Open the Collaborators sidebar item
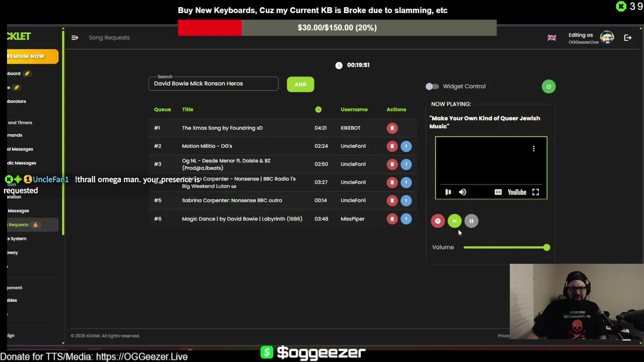Image resolution: width=644 pixels, height=362 pixels. tap(17, 102)
